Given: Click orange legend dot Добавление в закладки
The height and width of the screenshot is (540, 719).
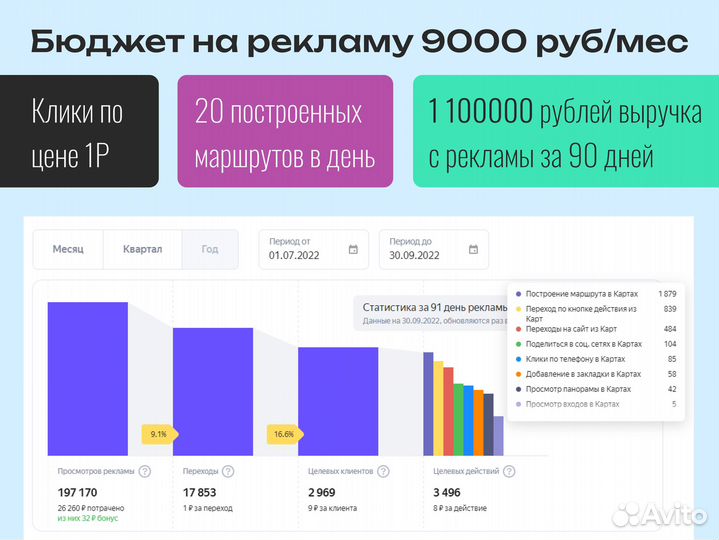Looking at the screenshot, I should click(519, 374).
